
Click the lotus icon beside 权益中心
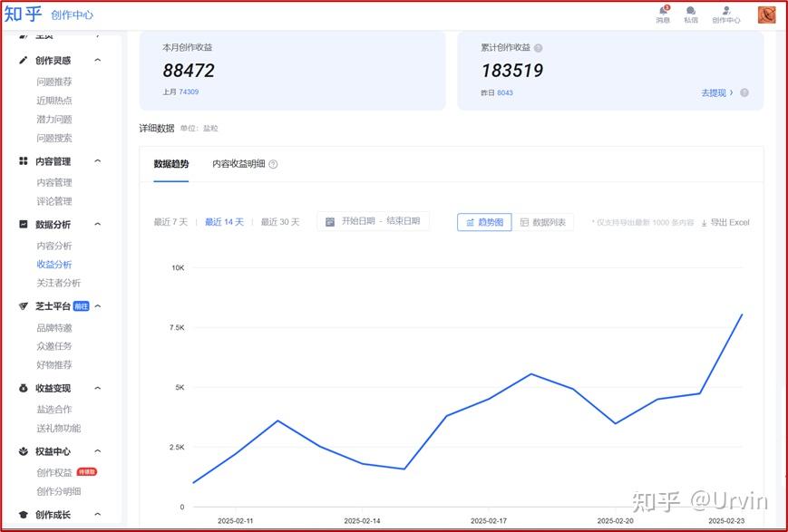23,451
